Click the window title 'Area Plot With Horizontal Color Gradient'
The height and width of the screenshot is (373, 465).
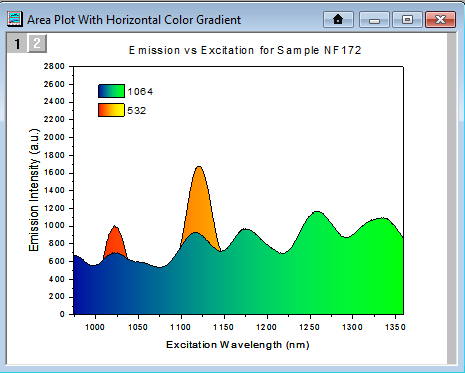pos(134,20)
